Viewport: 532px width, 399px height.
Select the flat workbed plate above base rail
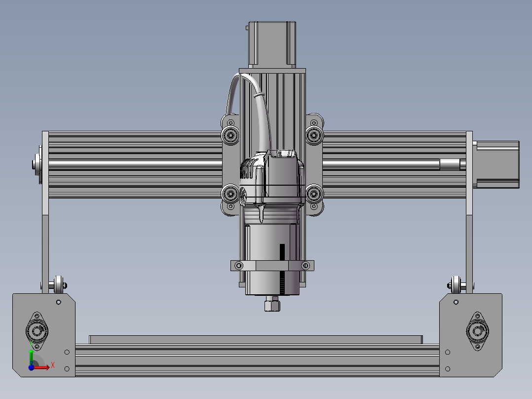click(x=256, y=340)
